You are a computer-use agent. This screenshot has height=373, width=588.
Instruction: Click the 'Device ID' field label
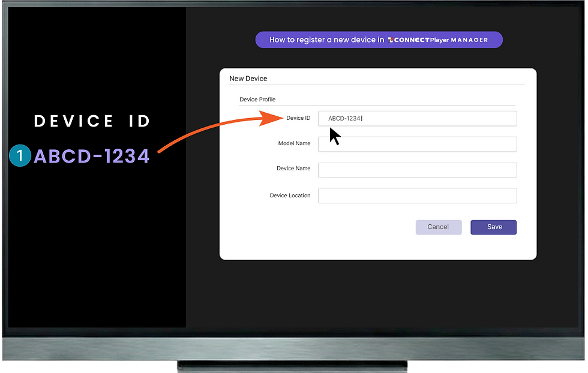pyautogui.click(x=298, y=118)
